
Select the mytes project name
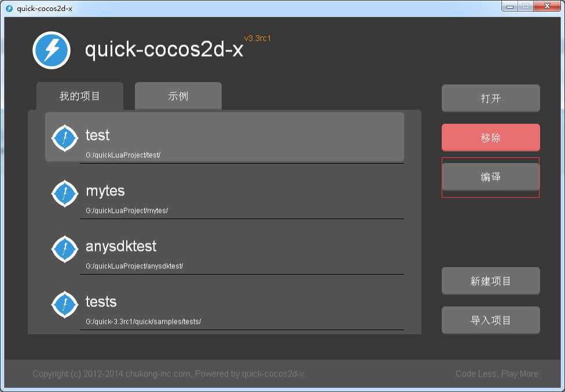(105, 191)
